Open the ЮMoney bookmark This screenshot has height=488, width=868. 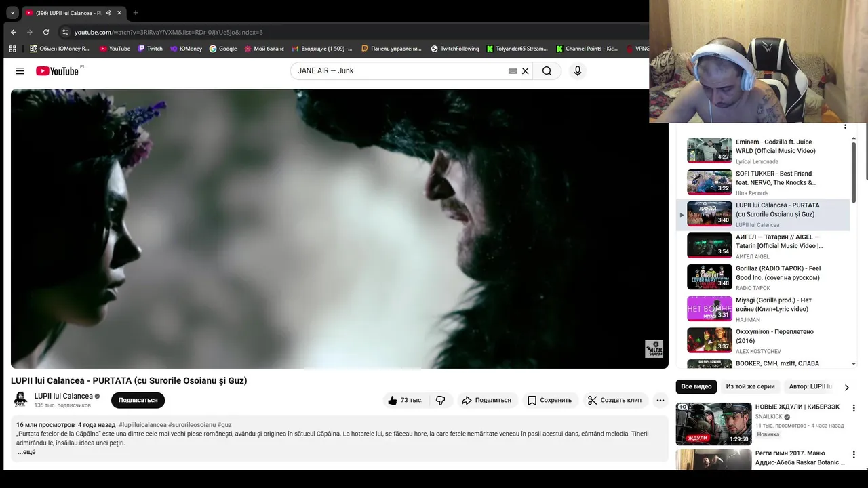point(186,49)
